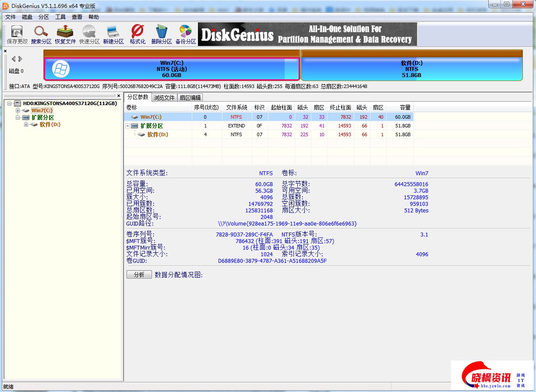Click the 分析 (Analyze) button

click(139, 275)
